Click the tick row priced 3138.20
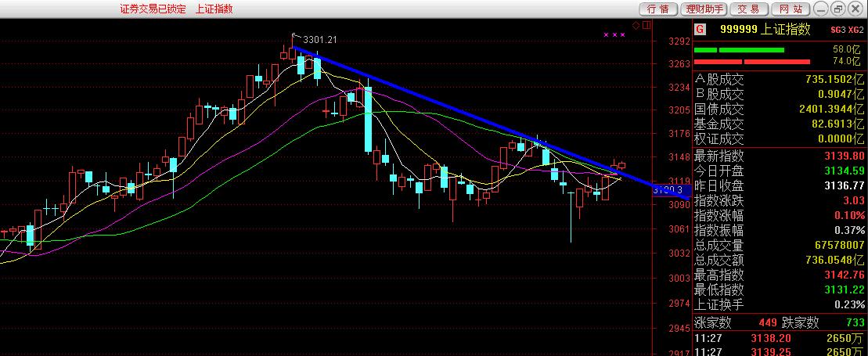This screenshot has width=868, height=356. coord(780,337)
